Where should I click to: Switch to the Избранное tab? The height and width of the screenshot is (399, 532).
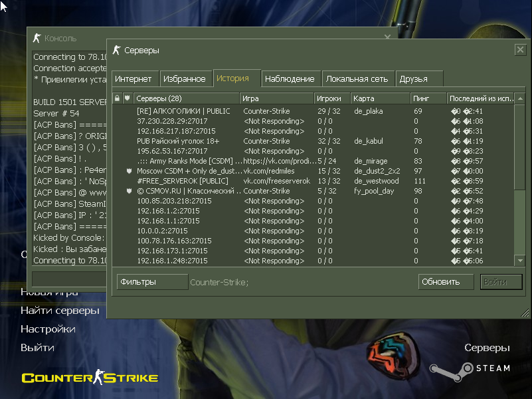click(185, 78)
